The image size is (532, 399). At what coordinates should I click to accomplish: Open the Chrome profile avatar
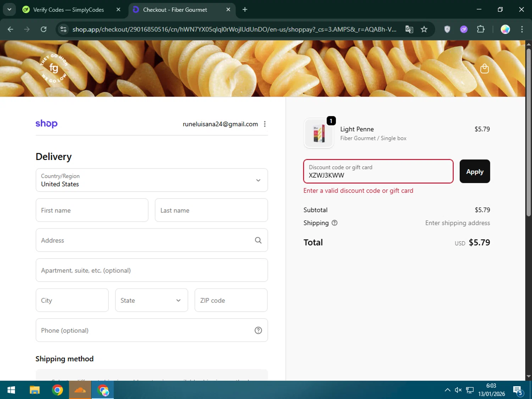pos(505,29)
